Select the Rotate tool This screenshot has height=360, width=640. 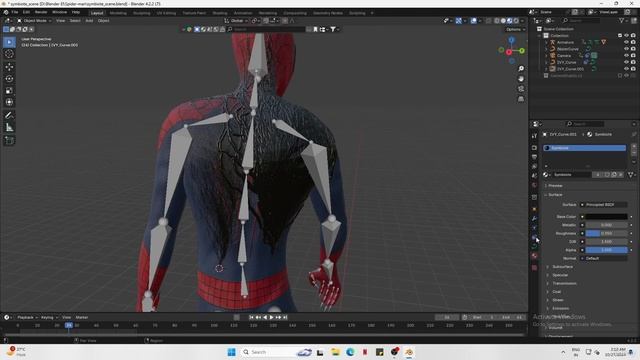[9, 78]
